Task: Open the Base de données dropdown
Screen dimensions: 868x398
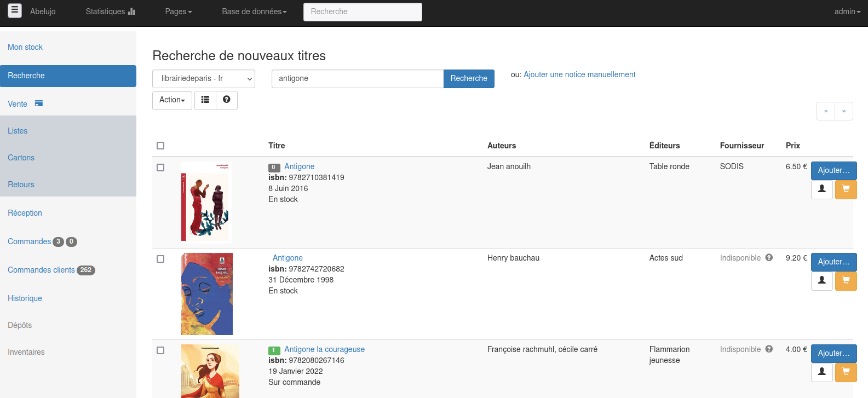Action: pos(254,11)
